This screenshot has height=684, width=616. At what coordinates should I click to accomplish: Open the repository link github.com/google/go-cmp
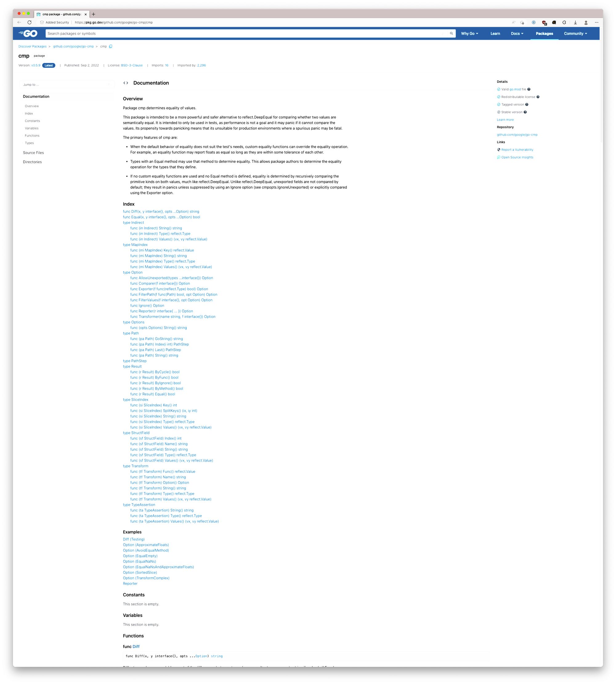click(517, 135)
